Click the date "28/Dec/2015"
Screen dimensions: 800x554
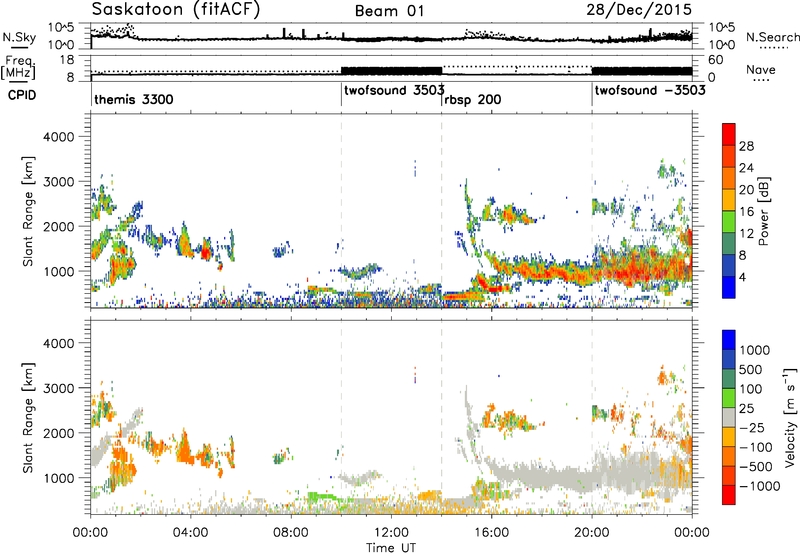click(639, 10)
